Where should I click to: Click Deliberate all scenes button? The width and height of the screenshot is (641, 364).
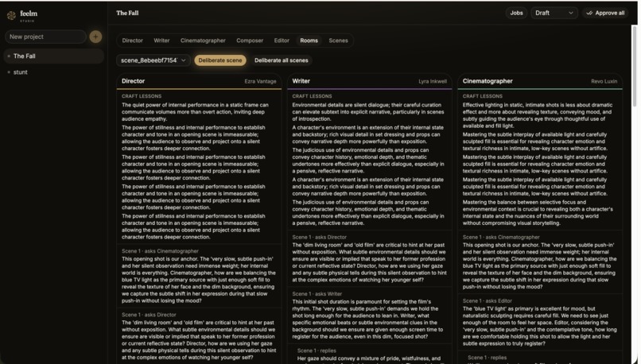tap(282, 60)
